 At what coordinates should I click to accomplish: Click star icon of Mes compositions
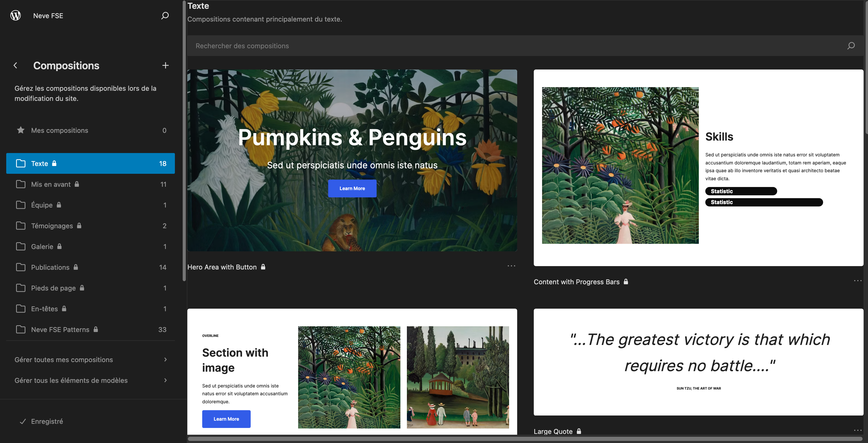click(20, 130)
